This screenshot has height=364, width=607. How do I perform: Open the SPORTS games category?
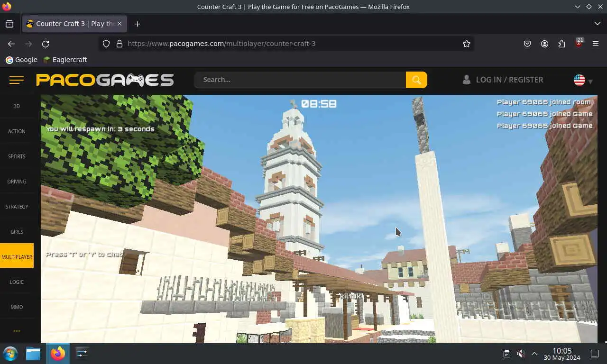point(17,156)
